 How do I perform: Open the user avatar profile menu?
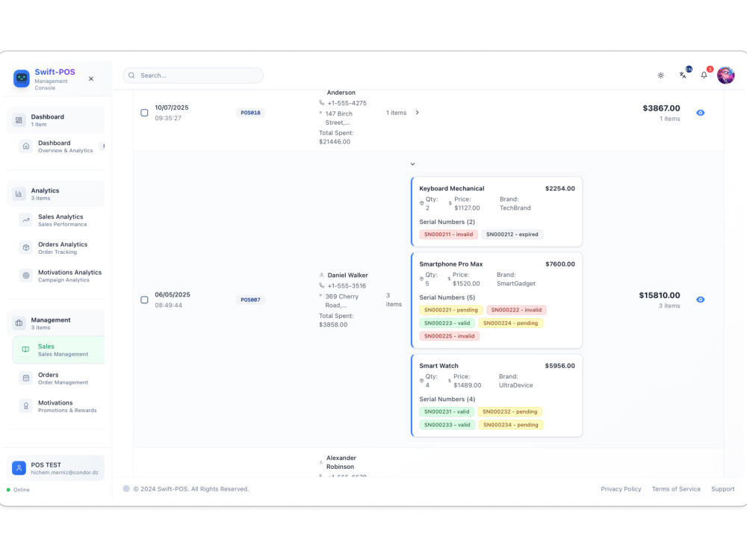(x=725, y=75)
